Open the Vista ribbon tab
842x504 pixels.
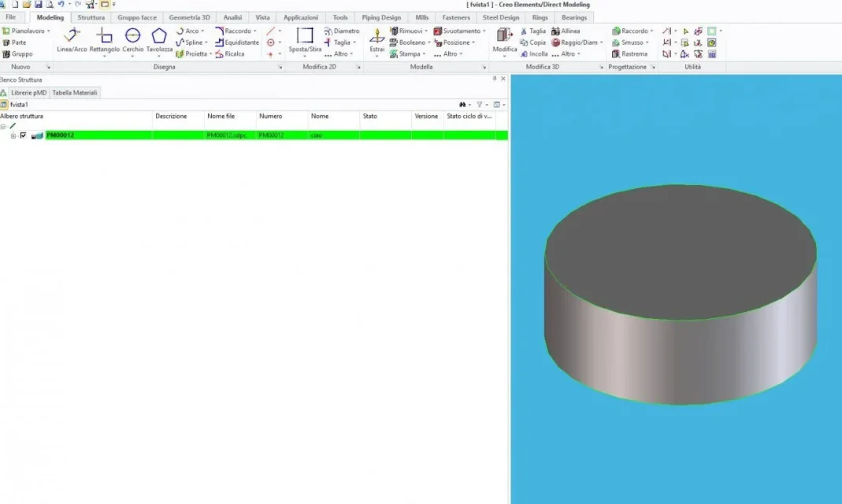point(262,17)
